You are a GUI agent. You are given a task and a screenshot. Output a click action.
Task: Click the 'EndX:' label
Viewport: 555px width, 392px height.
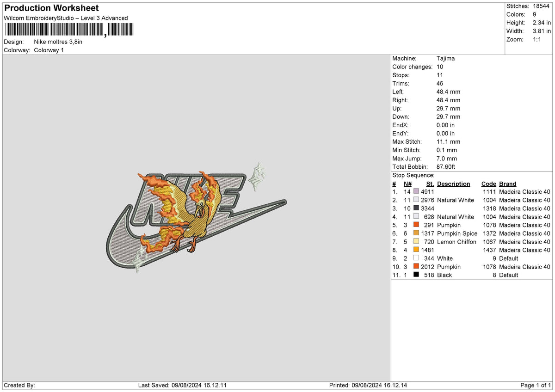pos(400,125)
